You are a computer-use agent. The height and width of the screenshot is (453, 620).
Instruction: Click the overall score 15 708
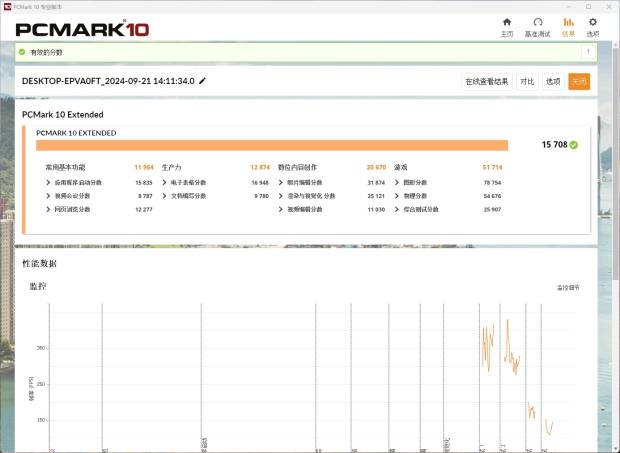pos(554,145)
